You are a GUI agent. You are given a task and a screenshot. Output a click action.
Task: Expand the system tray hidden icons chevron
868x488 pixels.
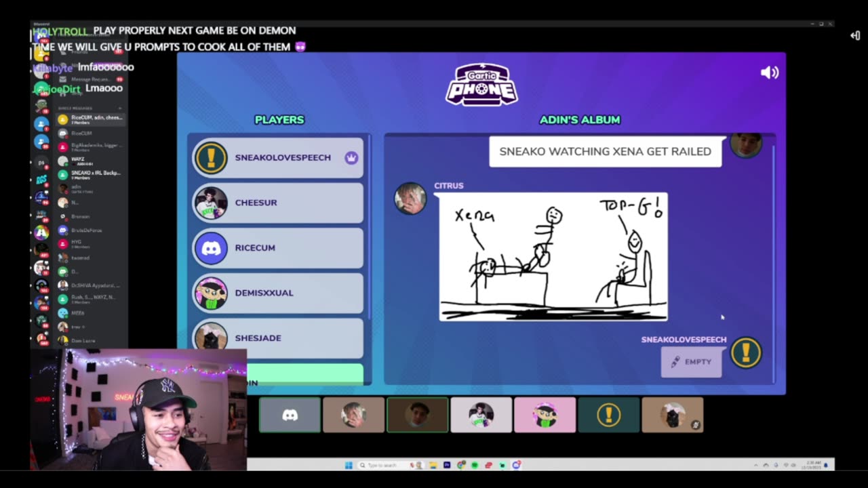(x=756, y=465)
